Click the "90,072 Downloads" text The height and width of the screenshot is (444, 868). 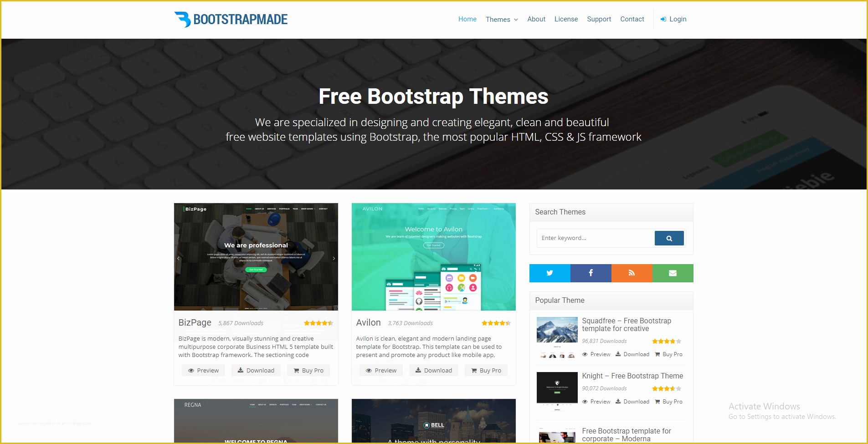604,388
